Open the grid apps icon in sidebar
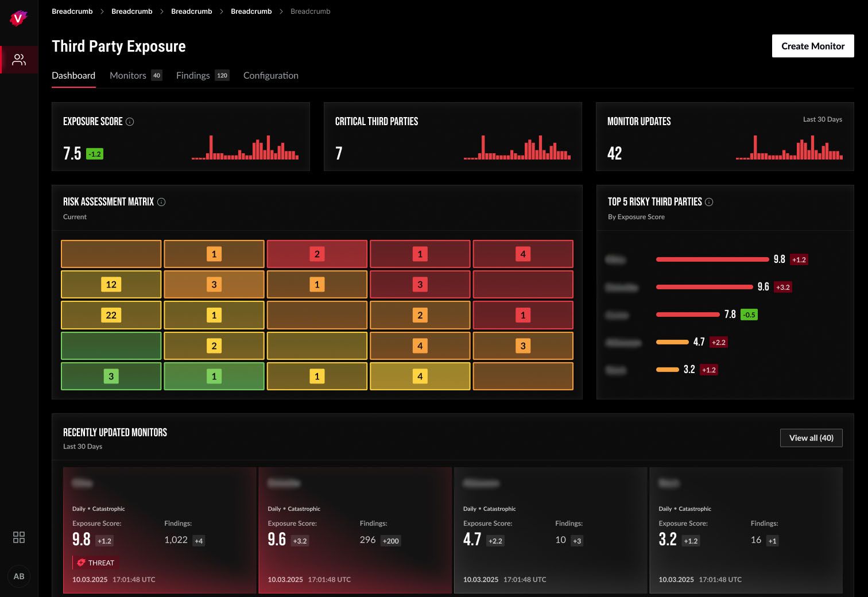 tap(19, 537)
